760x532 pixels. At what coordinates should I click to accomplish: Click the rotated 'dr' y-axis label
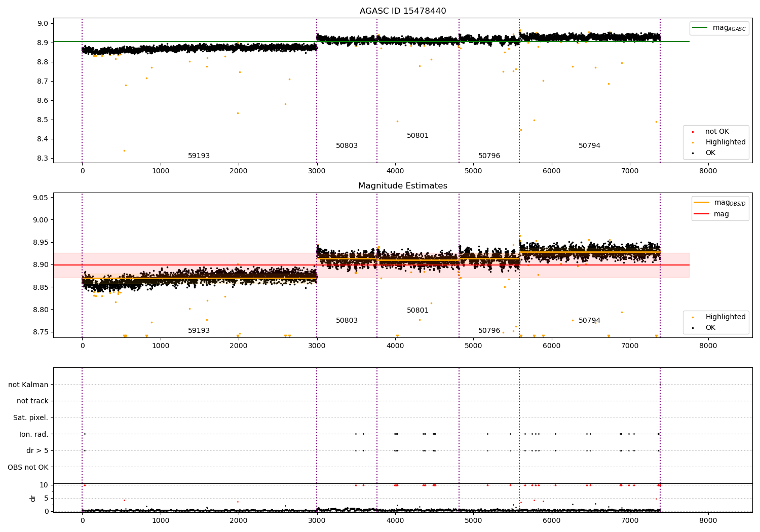33,498
